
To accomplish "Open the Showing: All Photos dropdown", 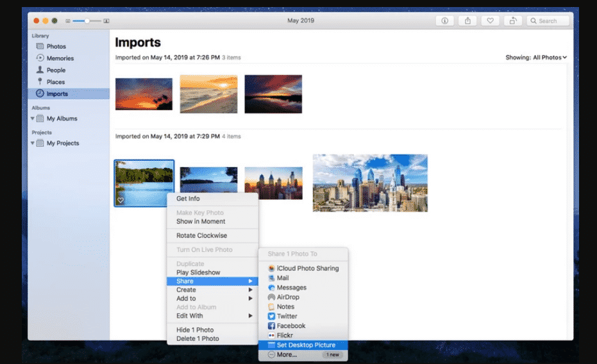I will point(536,58).
